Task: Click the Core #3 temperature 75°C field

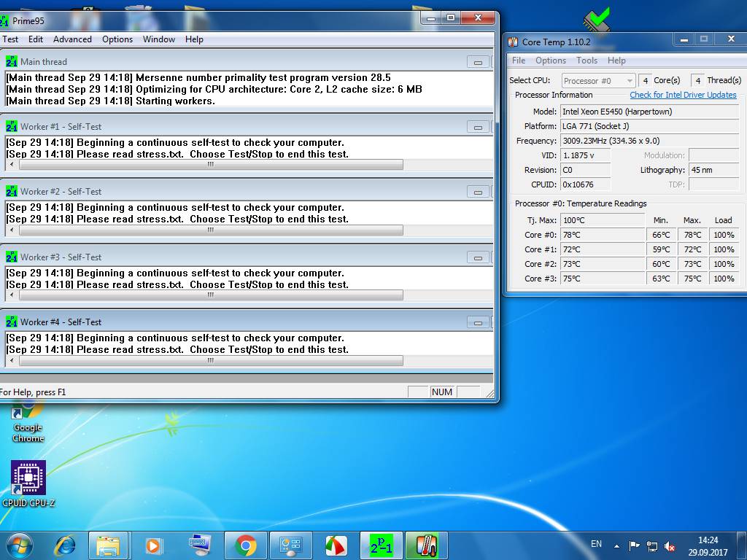Action: pos(602,279)
